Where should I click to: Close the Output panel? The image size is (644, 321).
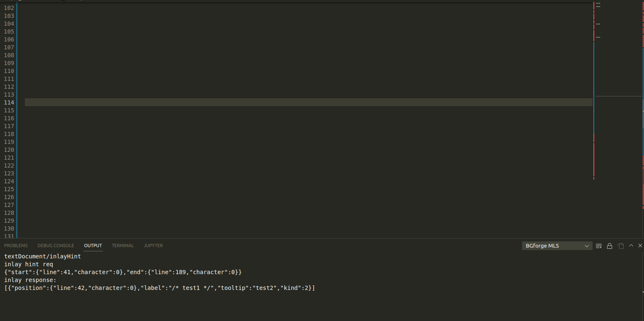[641, 246]
